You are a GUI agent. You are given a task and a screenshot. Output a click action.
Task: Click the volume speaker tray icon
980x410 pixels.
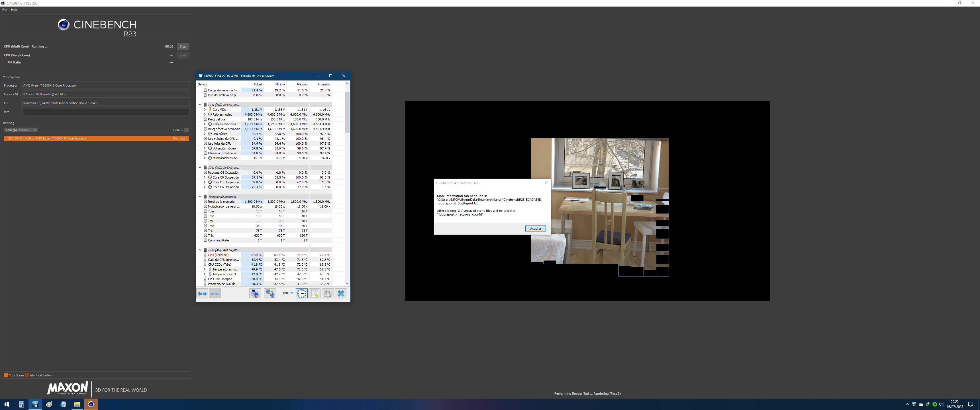(x=941, y=404)
